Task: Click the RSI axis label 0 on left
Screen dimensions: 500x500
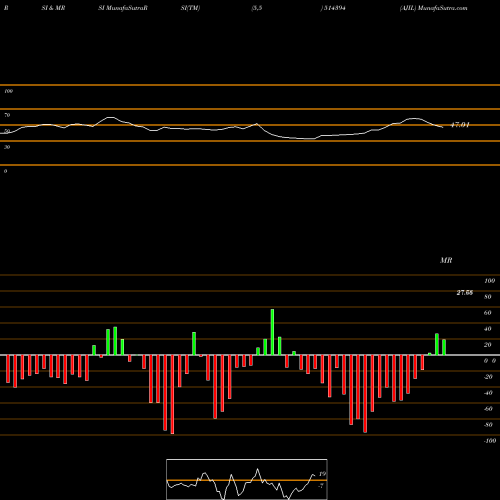Action: tap(5, 171)
